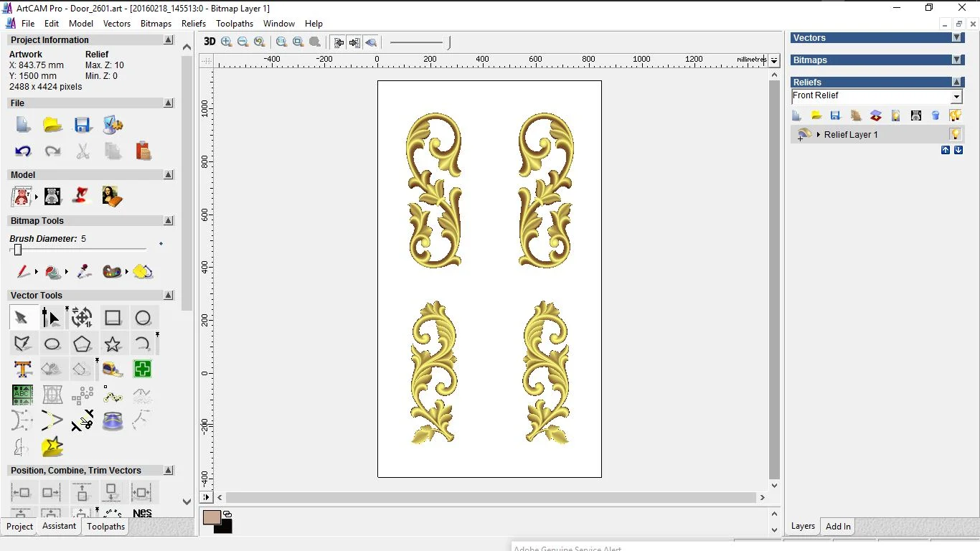
Task: Choose the create rectangle vector tool
Action: point(113,318)
